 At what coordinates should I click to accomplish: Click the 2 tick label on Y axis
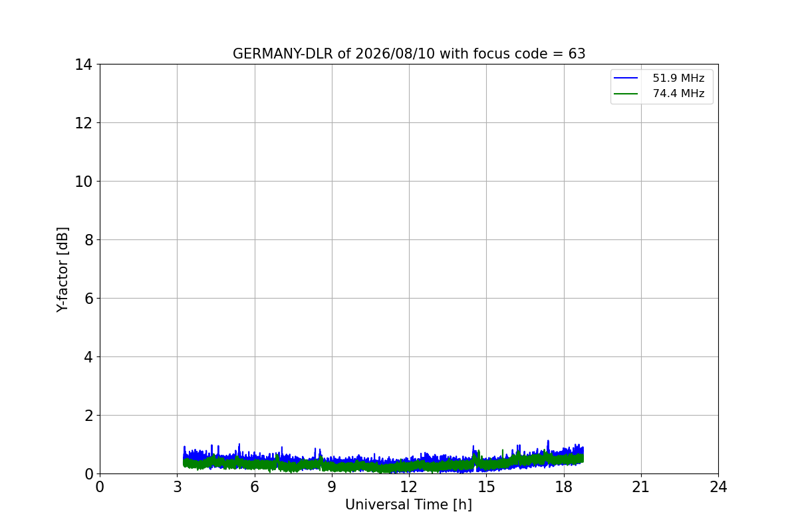click(88, 416)
